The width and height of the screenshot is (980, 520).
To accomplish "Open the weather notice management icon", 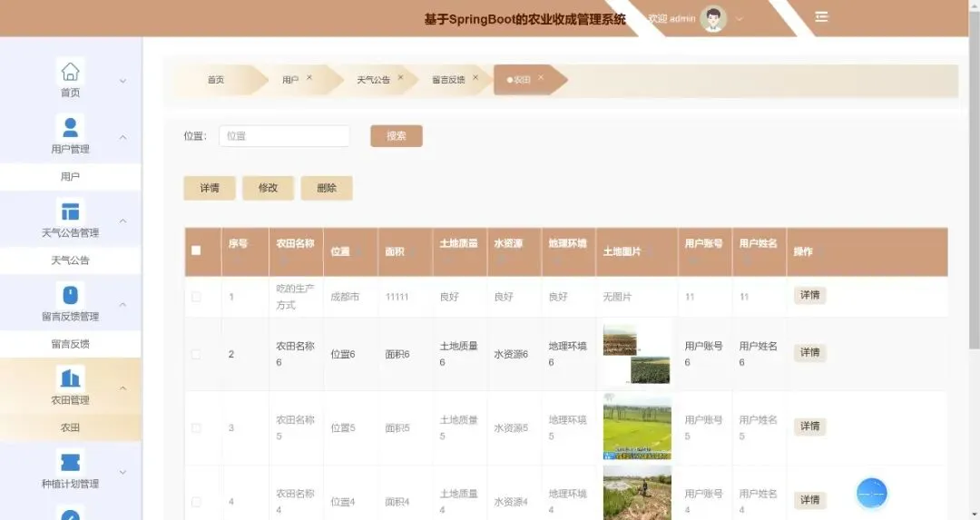I will (70, 211).
